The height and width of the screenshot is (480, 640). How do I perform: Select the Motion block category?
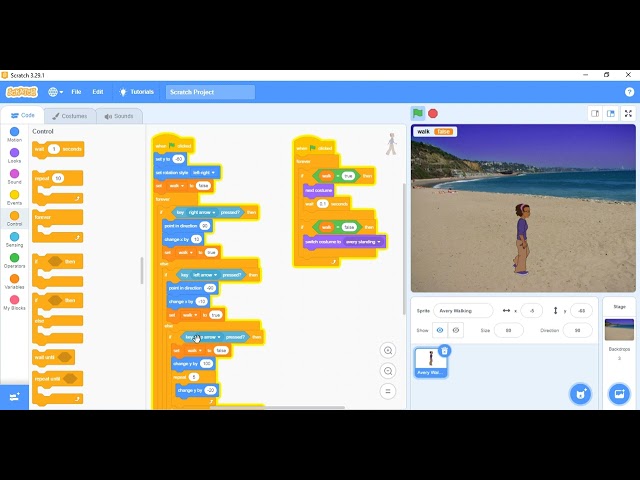tap(14, 134)
